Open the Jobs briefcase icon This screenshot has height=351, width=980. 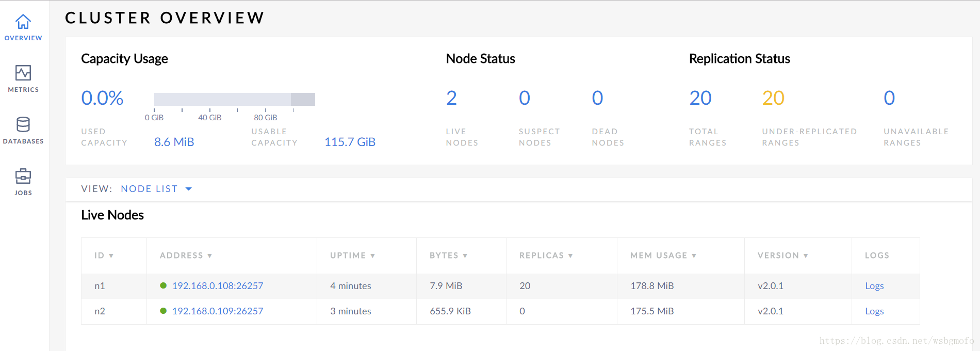coord(23,176)
